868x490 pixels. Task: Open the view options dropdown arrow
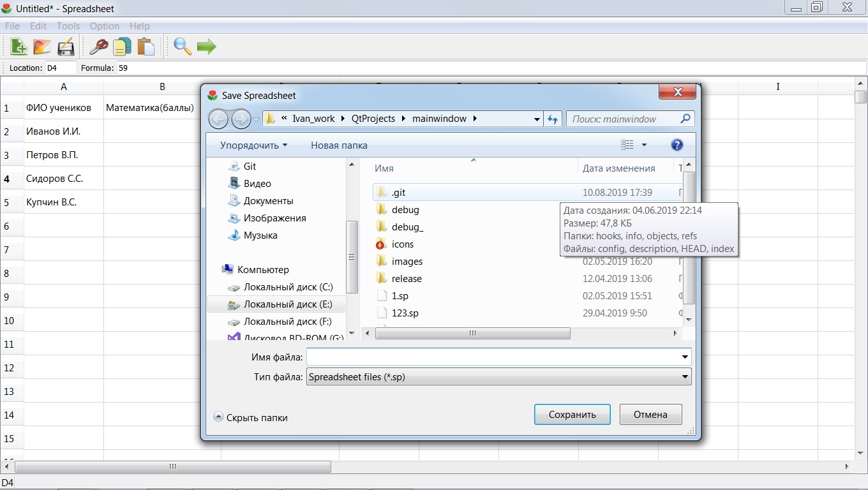(644, 145)
